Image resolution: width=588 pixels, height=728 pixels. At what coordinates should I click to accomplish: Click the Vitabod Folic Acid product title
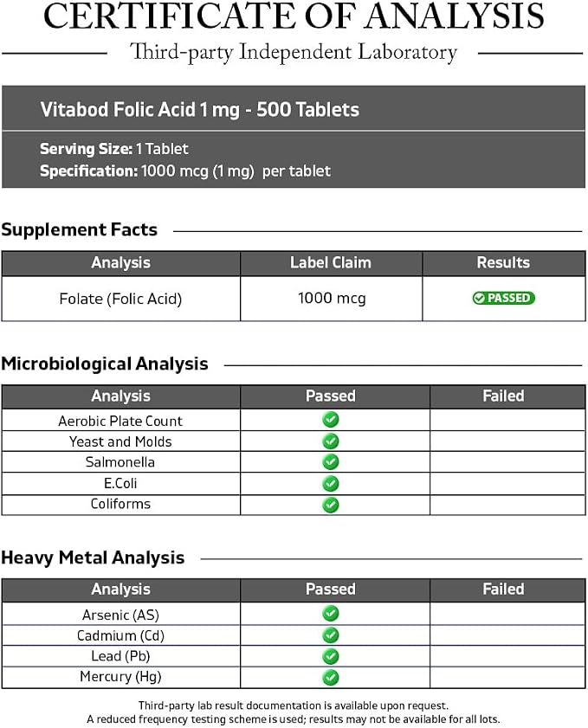[200, 110]
